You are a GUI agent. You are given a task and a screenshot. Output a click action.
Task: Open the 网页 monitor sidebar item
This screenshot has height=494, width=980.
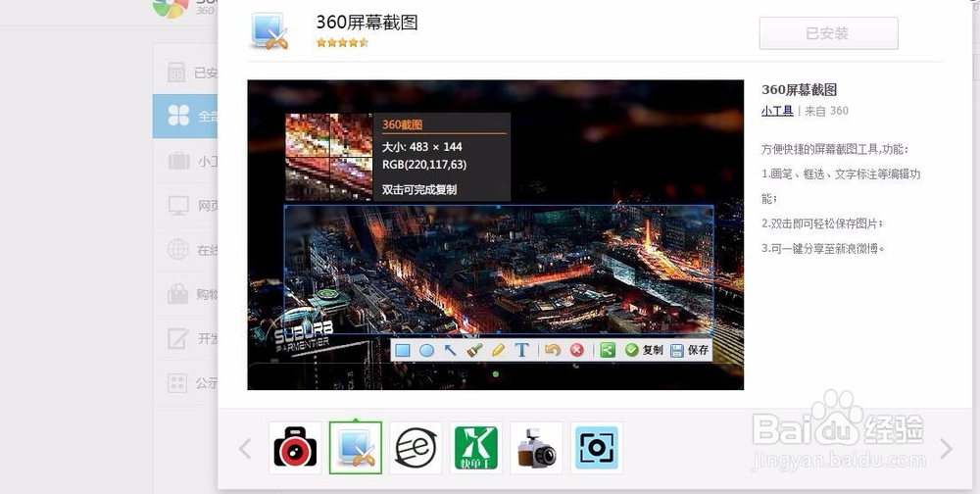tap(185, 205)
